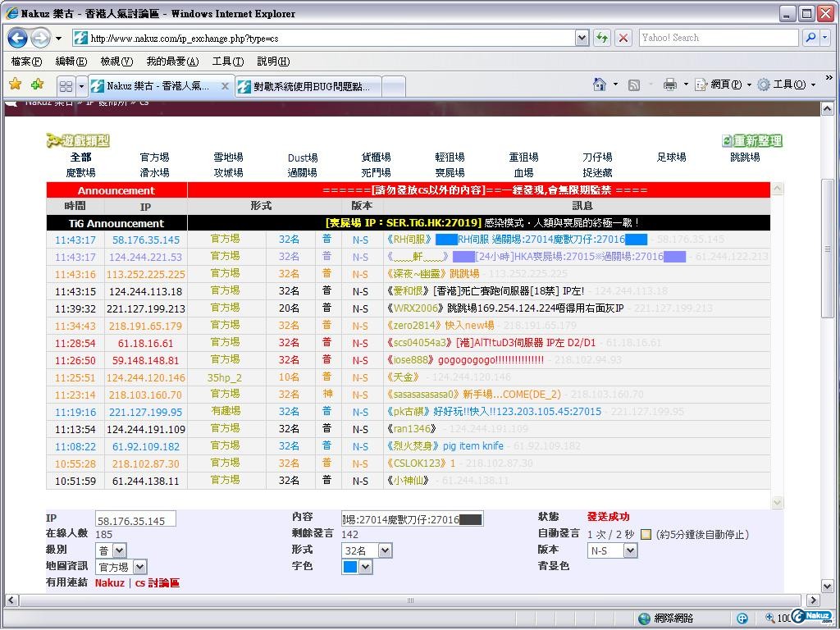840x630 pixels.
Task: Open the 編輯(E) menu
Action: click(71, 62)
